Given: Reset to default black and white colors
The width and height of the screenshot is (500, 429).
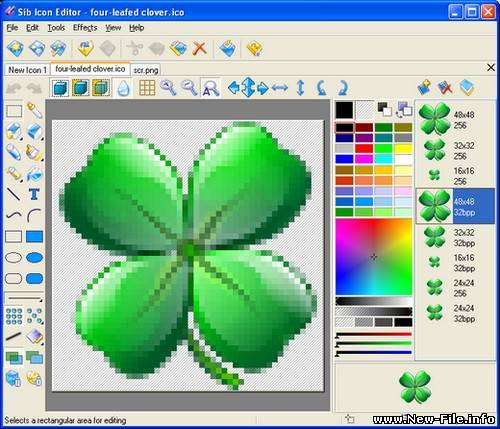Looking at the screenshot, I should 385,109.
